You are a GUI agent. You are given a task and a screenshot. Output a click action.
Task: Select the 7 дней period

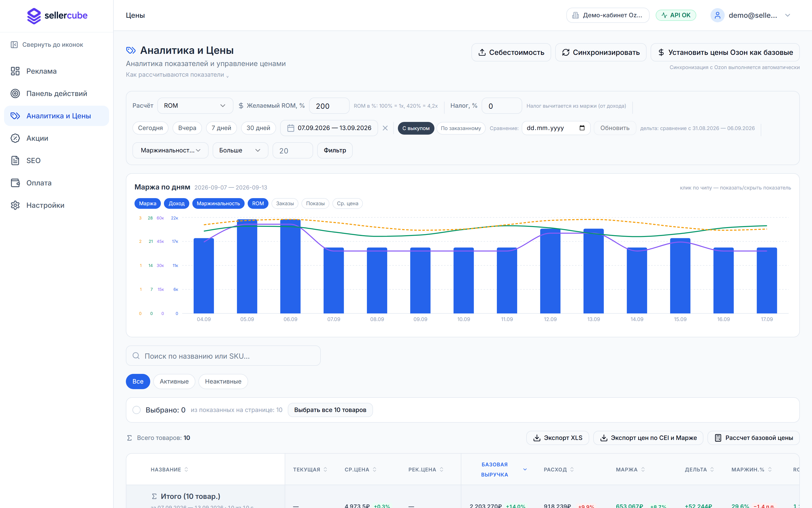pos(221,128)
